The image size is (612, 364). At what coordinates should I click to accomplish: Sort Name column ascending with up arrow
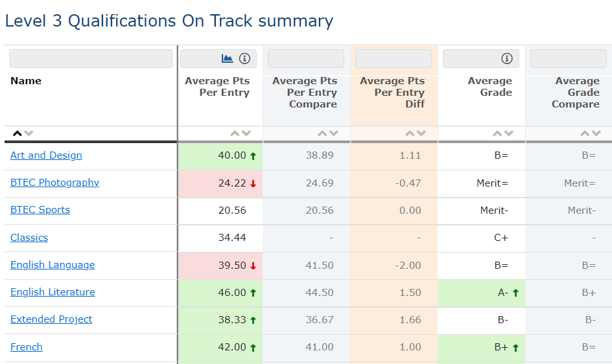tap(17, 133)
